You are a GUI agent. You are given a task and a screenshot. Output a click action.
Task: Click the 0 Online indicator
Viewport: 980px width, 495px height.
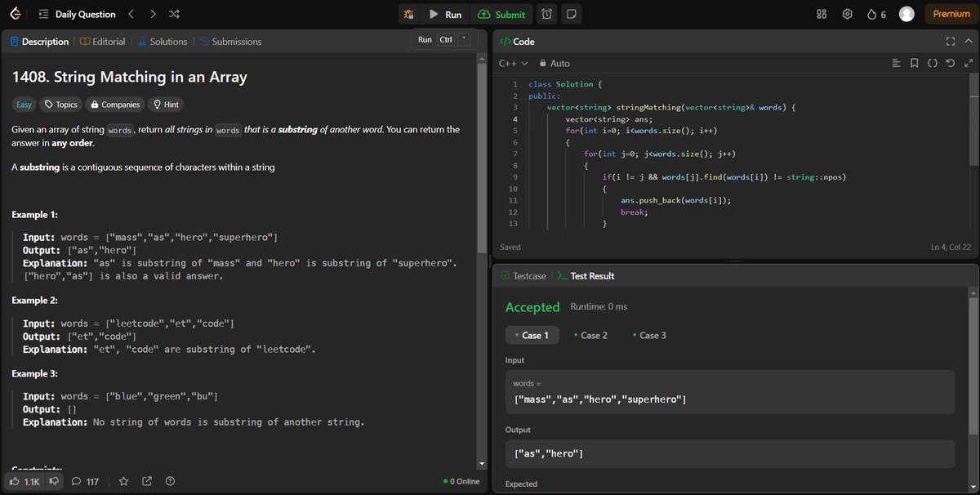click(x=461, y=481)
